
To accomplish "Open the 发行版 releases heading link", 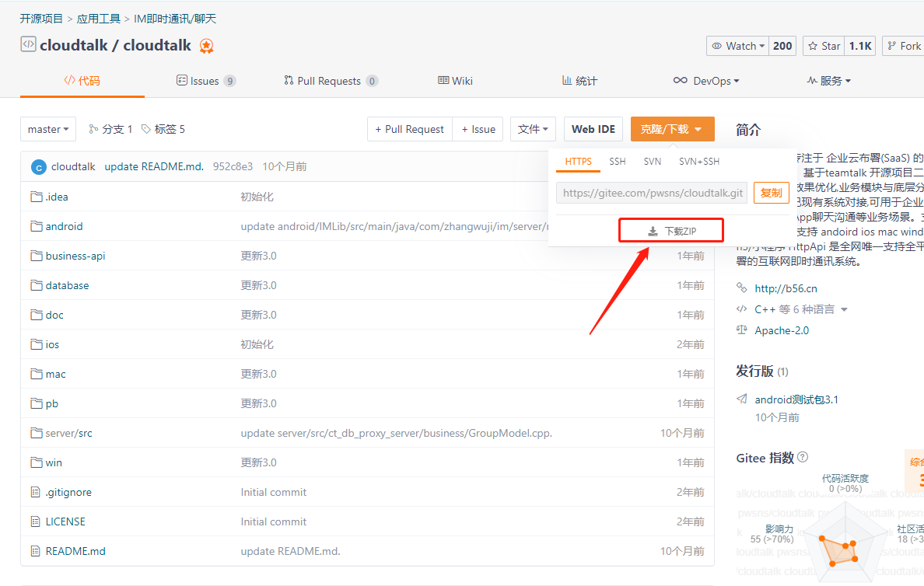I will pos(754,371).
